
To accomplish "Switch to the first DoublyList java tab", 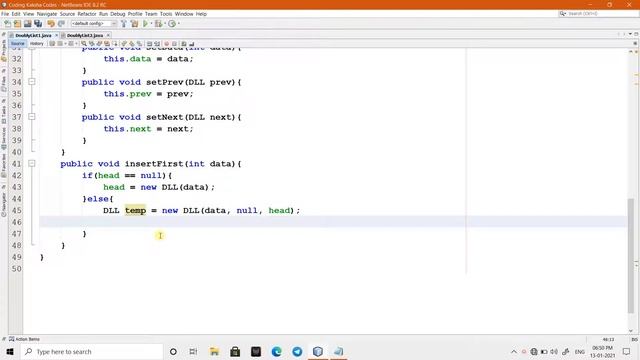I will click(x=33, y=36).
